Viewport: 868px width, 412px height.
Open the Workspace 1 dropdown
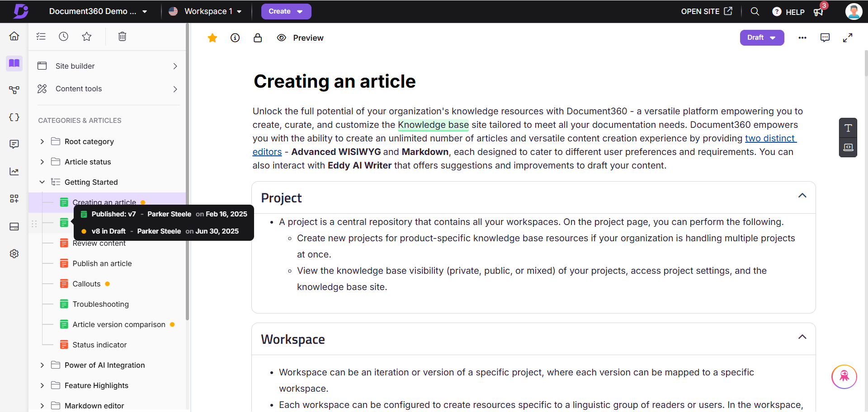(x=205, y=11)
